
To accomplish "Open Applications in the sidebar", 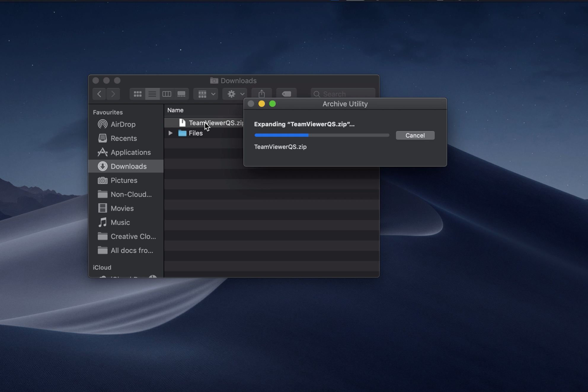I will click(x=130, y=152).
